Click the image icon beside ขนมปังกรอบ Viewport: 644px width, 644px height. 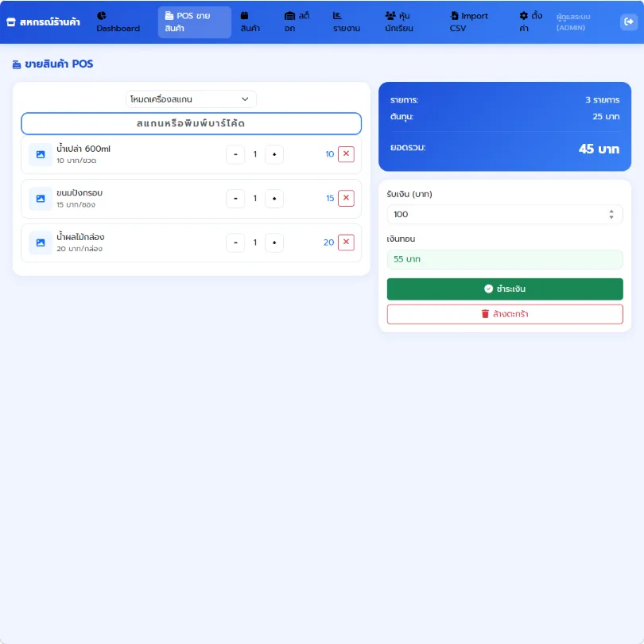point(41,199)
